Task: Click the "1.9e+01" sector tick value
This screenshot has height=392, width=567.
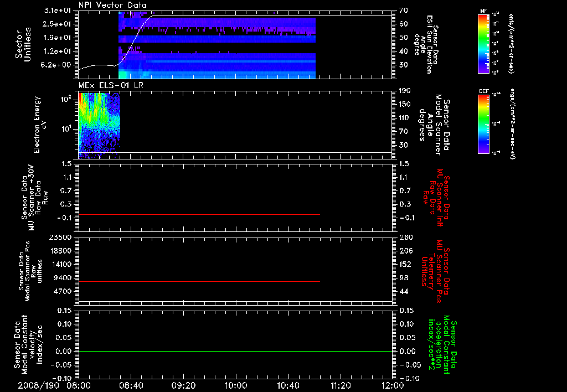Action: click(x=58, y=38)
